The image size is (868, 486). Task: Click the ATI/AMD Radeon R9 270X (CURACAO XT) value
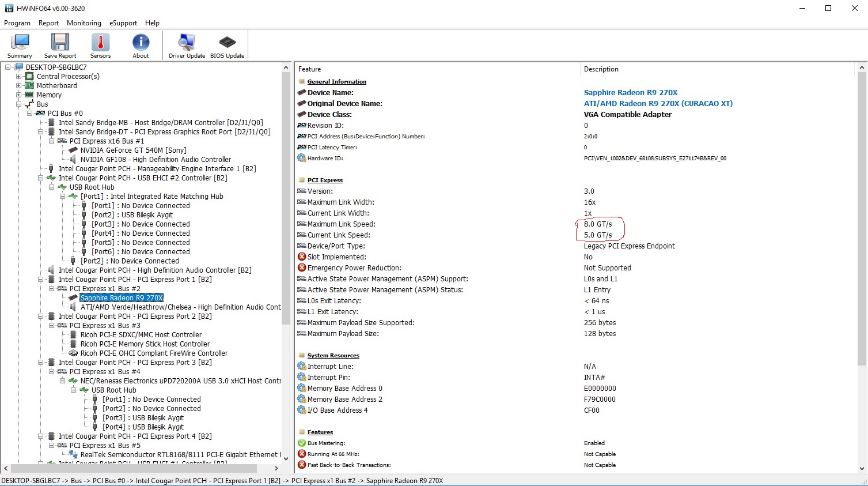658,103
